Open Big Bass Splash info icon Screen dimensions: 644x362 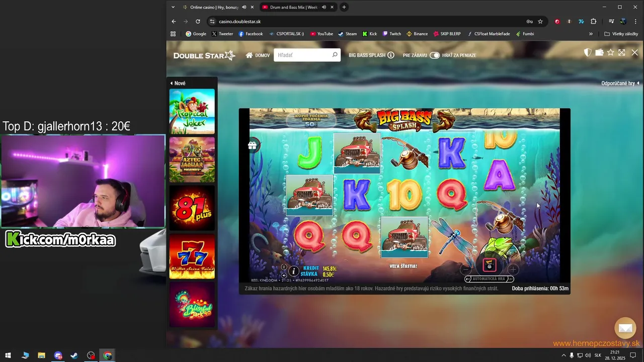point(391,55)
